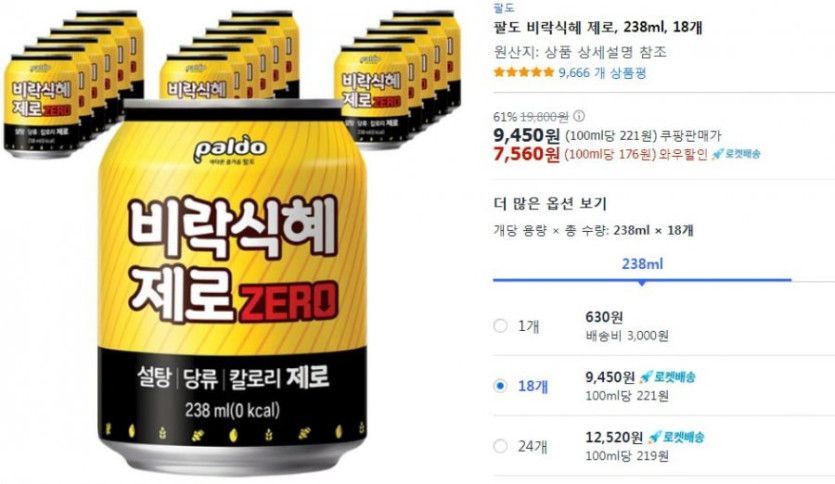Open the 팔도 brand link
This screenshot has height=484, width=835.
pos(504,7)
